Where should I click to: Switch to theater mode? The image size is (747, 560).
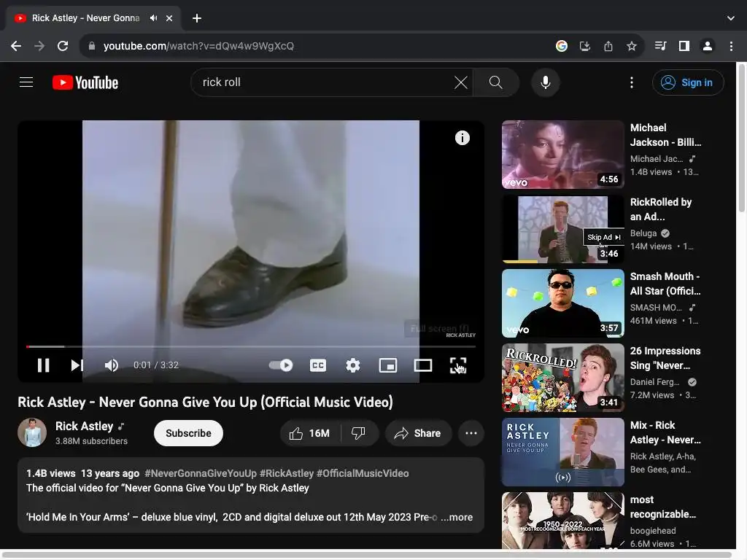[x=423, y=365]
